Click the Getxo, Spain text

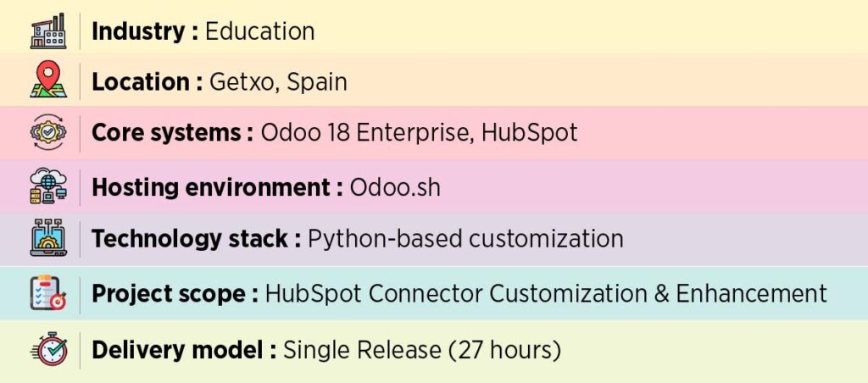tap(278, 82)
